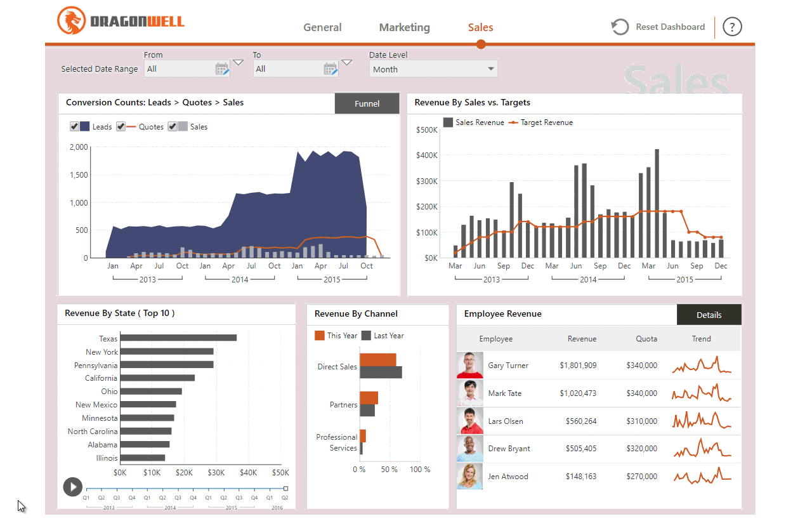
Task: Expand the To date range dropdown arrow
Action: pyautogui.click(x=347, y=63)
